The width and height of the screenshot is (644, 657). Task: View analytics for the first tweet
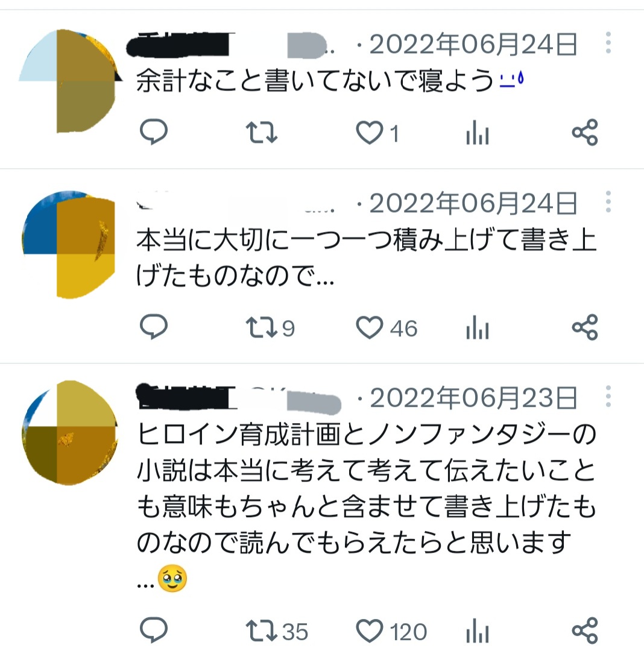tap(478, 133)
